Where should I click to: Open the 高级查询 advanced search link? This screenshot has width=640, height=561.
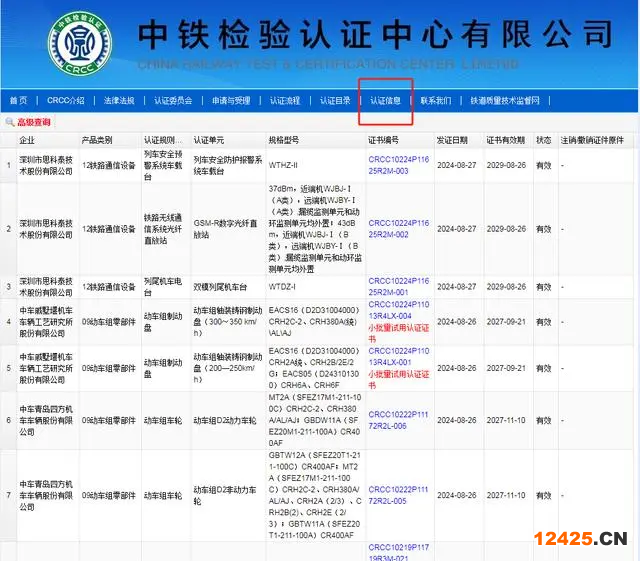tap(33, 122)
